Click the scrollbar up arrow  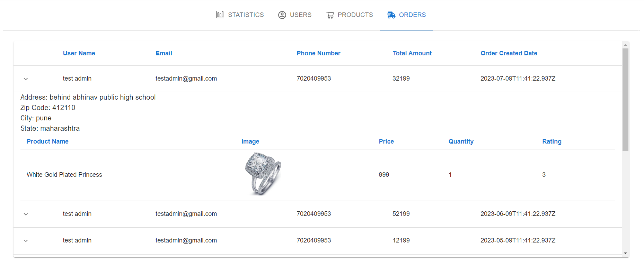pyautogui.click(x=625, y=45)
